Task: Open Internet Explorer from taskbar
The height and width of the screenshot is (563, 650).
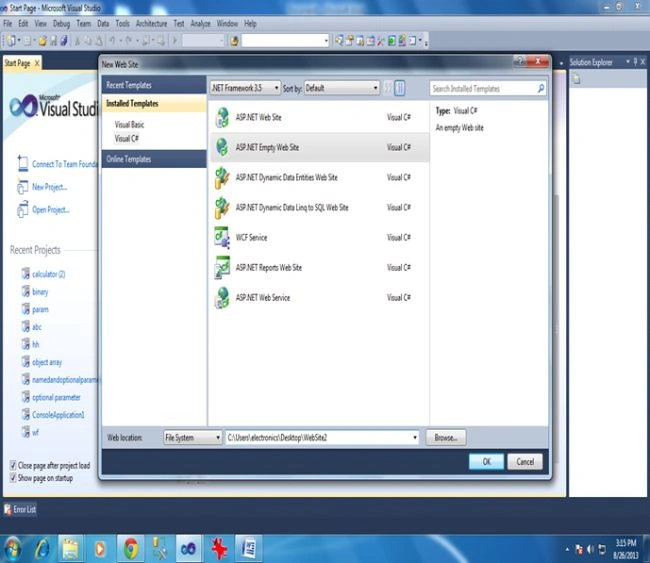Action: pos(42,548)
